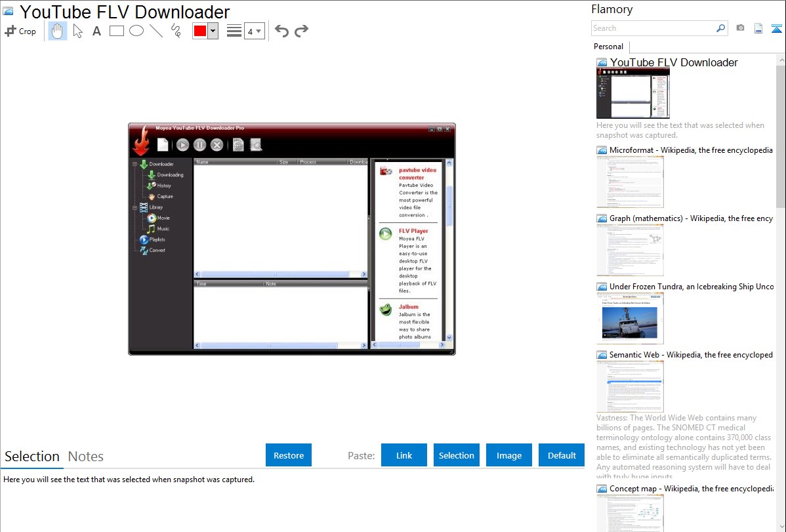Choose the straight line tool

[156, 31]
